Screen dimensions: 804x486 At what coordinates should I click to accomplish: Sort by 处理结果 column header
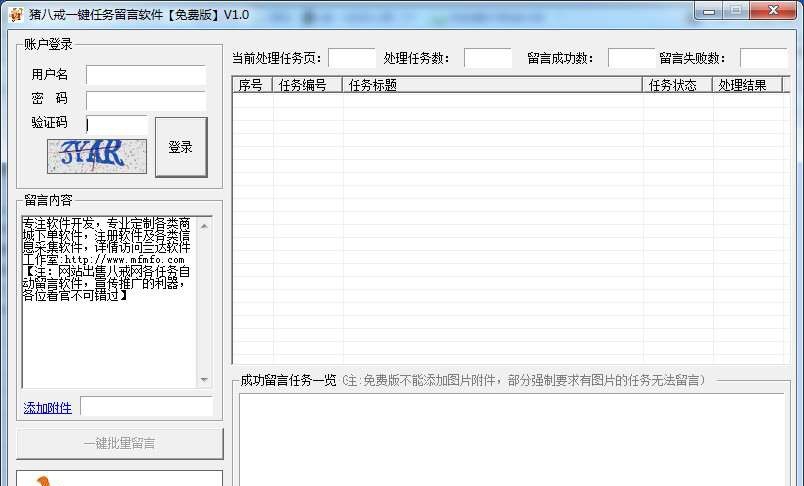pyautogui.click(x=747, y=85)
